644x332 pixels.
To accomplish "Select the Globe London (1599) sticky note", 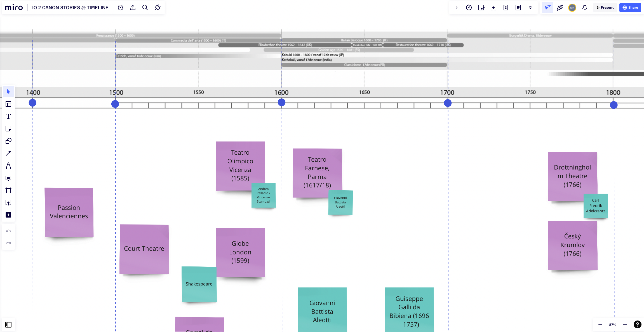I will (240, 252).
